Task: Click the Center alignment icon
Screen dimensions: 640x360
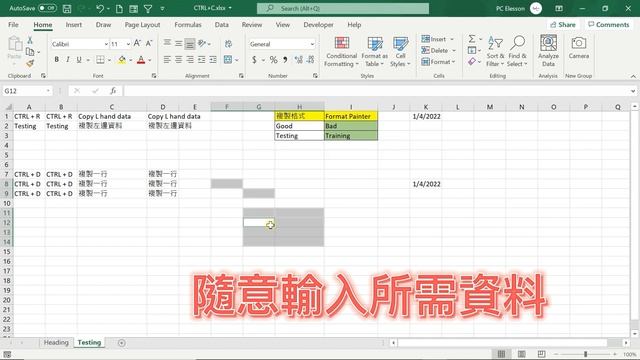Action: point(178,60)
